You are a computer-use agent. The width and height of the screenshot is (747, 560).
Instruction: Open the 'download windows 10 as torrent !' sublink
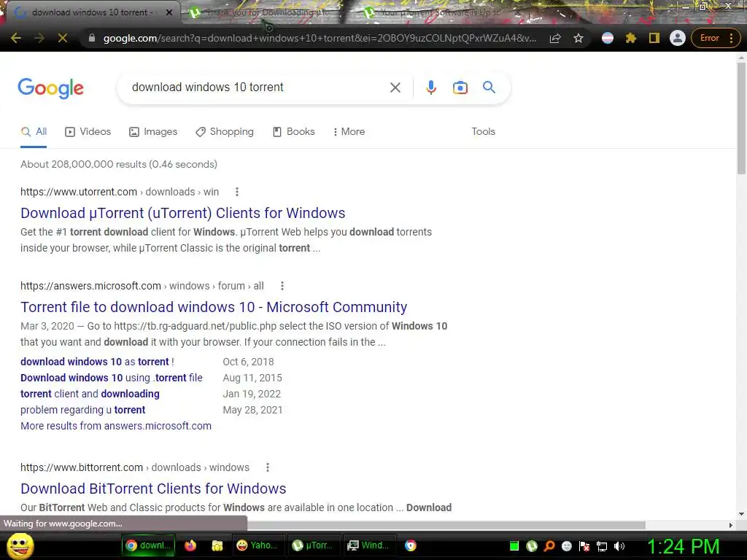[x=97, y=362]
